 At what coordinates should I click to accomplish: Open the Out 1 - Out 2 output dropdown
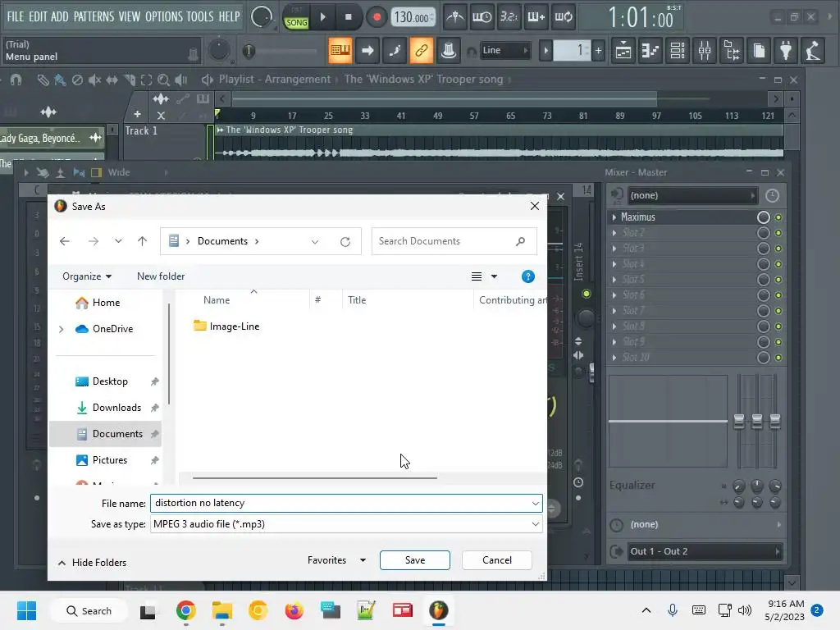(x=705, y=551)
